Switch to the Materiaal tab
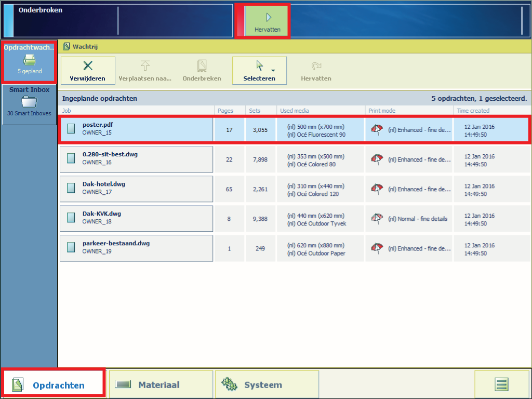This screenshot has width=532, height=399. (x=161, y=384)
